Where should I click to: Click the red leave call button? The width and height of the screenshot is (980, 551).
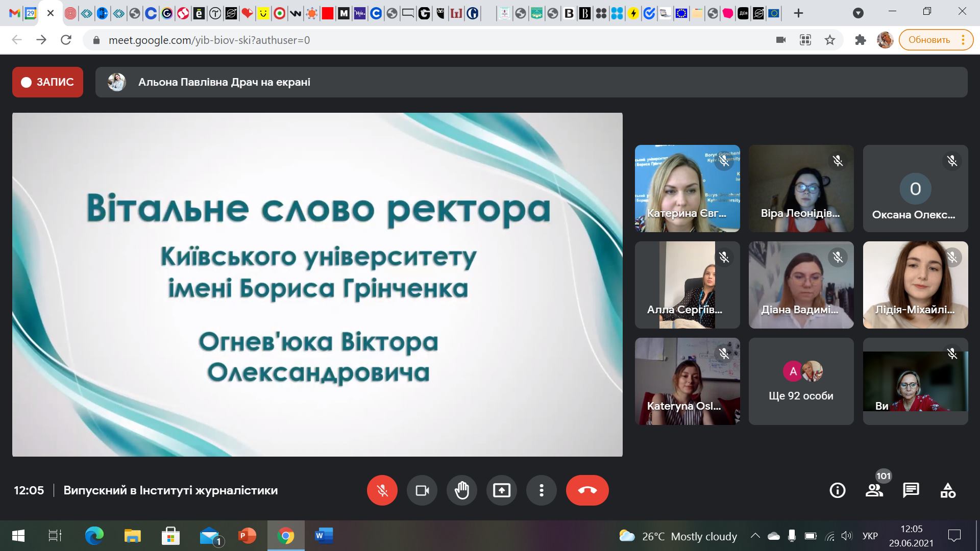[x=587, y=490]
